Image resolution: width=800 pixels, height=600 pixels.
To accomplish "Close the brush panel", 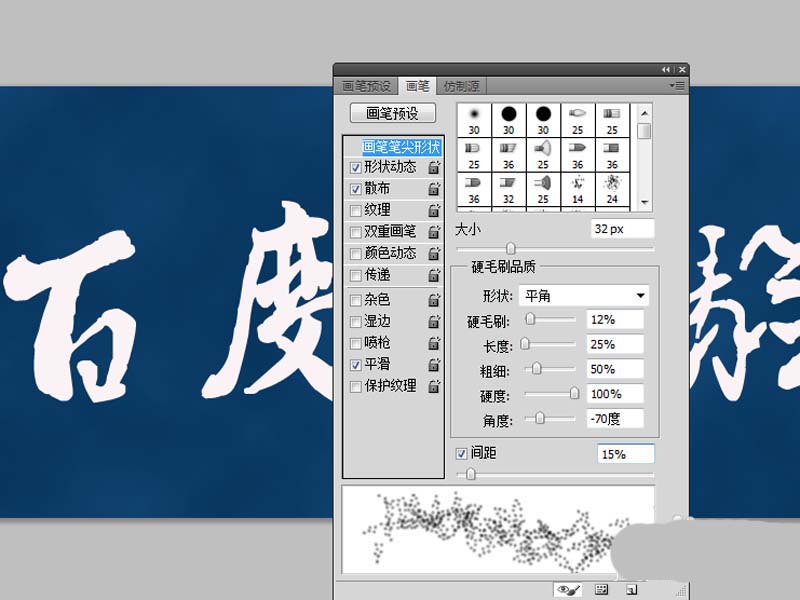I will [x=682, y=69].
